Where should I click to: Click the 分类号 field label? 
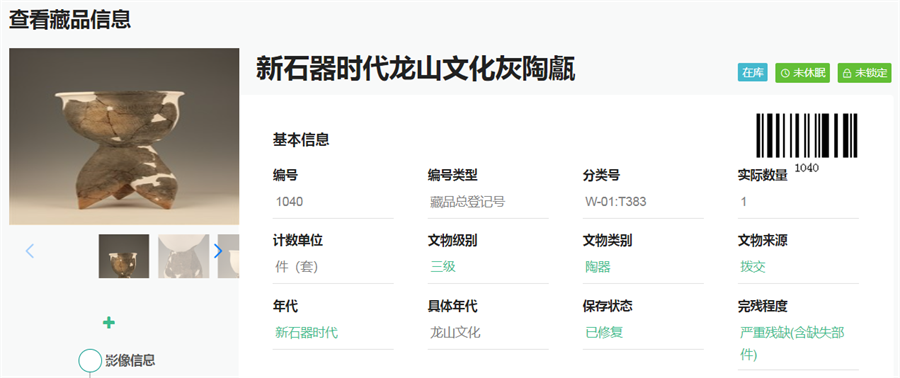(602, 176)
